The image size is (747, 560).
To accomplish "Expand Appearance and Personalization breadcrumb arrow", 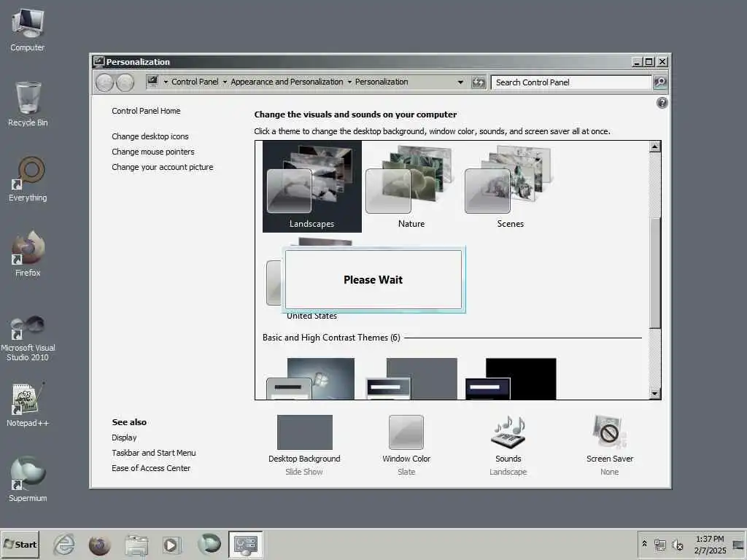I will click(x=349, y=82).
